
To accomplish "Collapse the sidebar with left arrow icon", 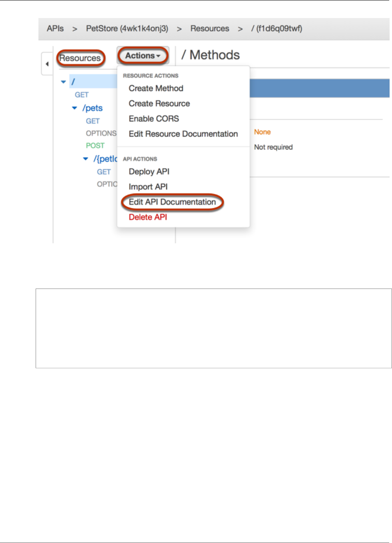I will click(x=47, y=64).
